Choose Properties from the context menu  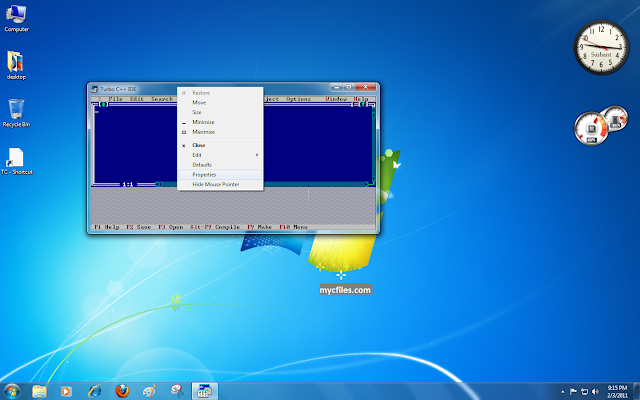coord(220,174)
